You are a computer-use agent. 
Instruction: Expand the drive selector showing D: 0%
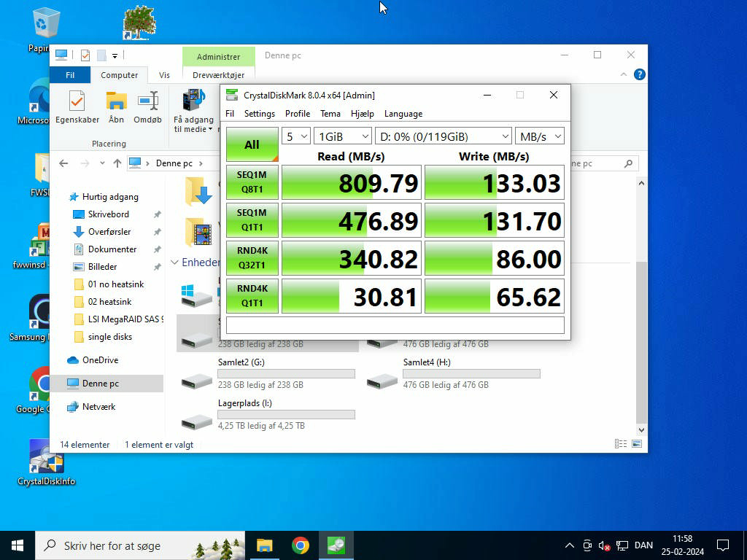(x=443, y=136)
